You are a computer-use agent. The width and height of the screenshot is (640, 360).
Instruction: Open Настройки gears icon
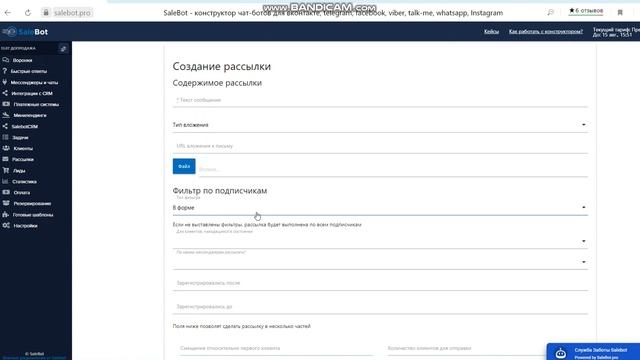pos(6,225)
